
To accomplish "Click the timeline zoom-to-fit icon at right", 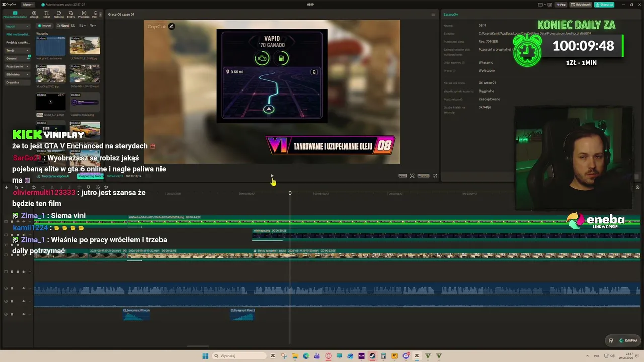I will (x=637, y=187).
